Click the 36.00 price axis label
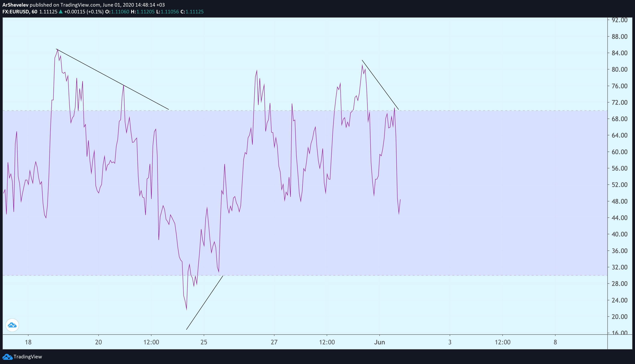 click(x=620, y=251)
